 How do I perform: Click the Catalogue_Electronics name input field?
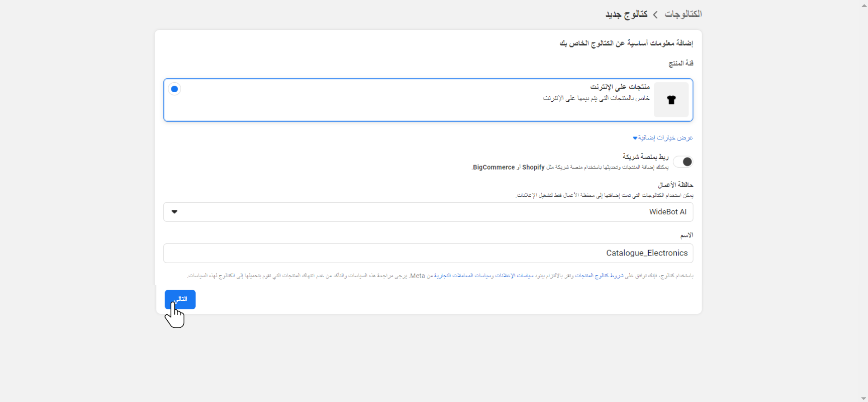(428, 253)
